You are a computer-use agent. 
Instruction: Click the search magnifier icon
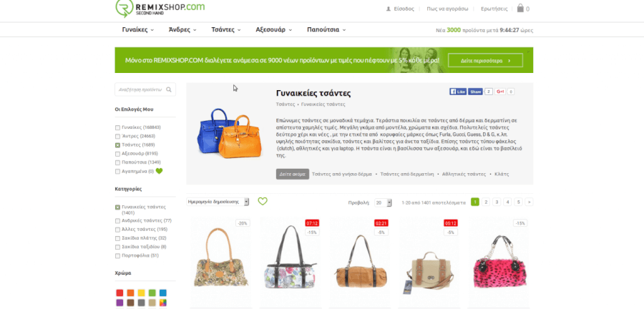169,89
